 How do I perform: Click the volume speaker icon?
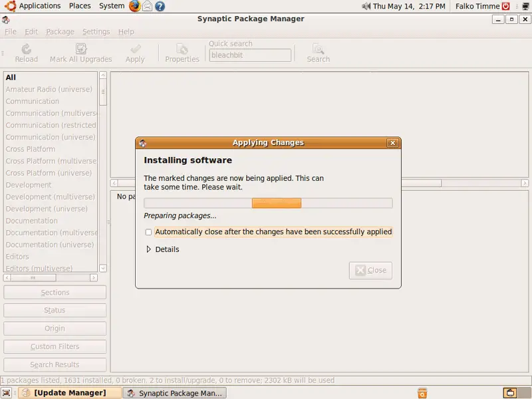click(366, 6)
